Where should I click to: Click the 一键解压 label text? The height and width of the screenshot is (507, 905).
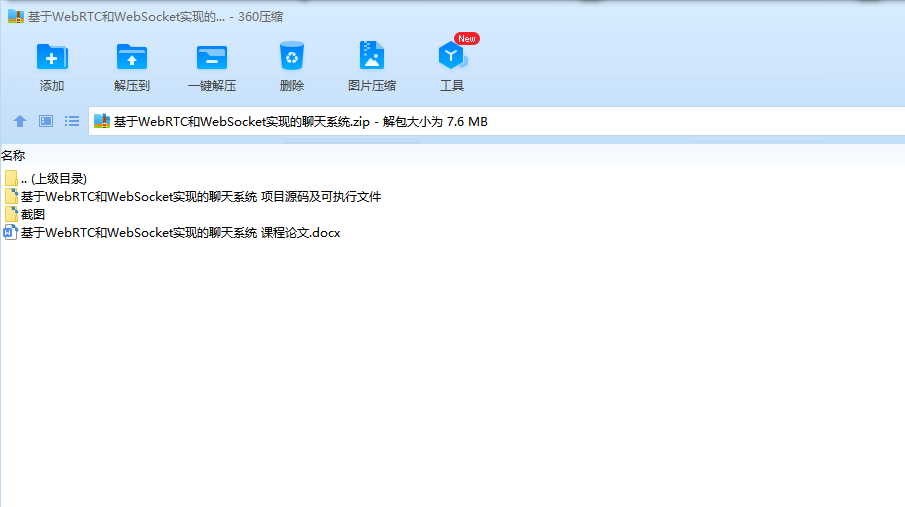pyautogui.click(x=212, y=86)
